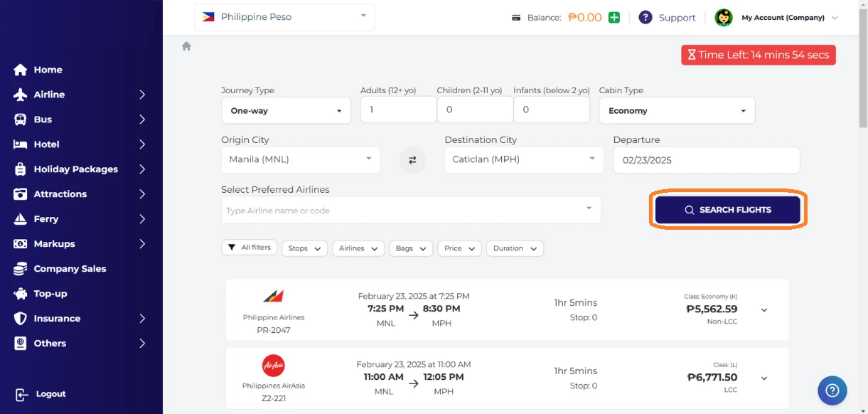Open the All filters funnel button
The image size is (868, 414).
point(250,248)
